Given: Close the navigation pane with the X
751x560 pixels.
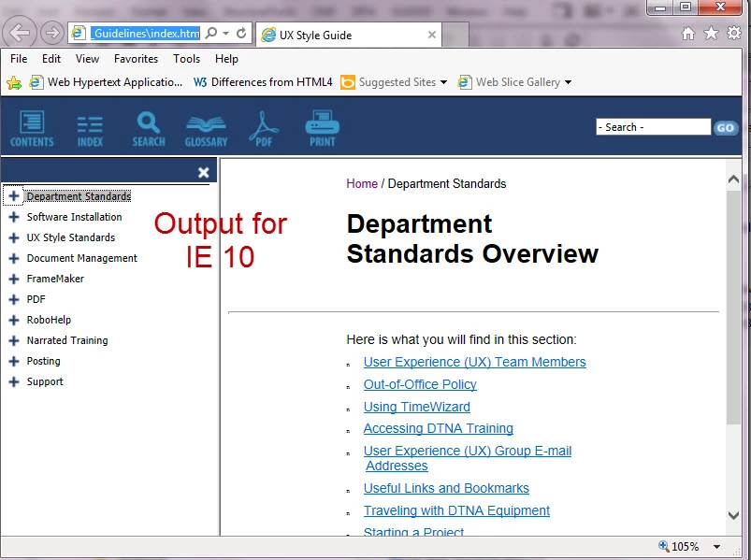Looking at the screenshot, I should 204,172.
